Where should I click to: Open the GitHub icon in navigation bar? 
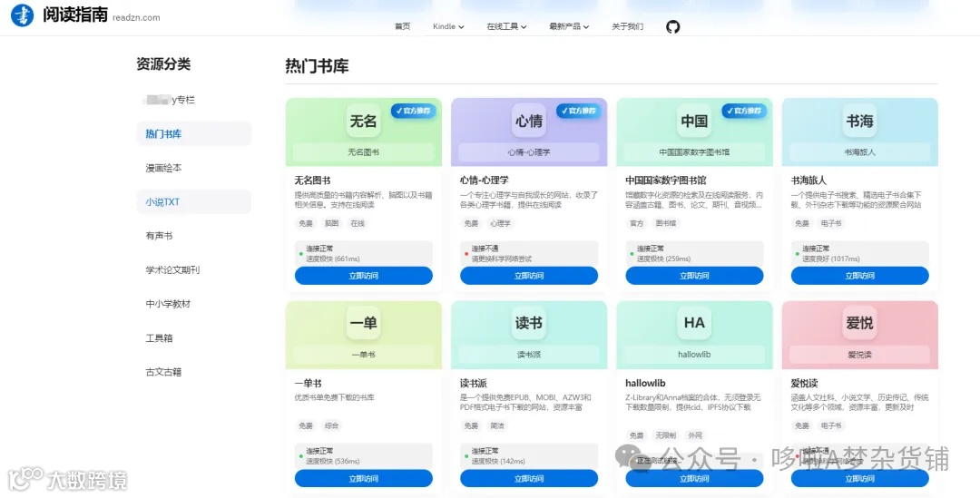click(x=672, y=27)
